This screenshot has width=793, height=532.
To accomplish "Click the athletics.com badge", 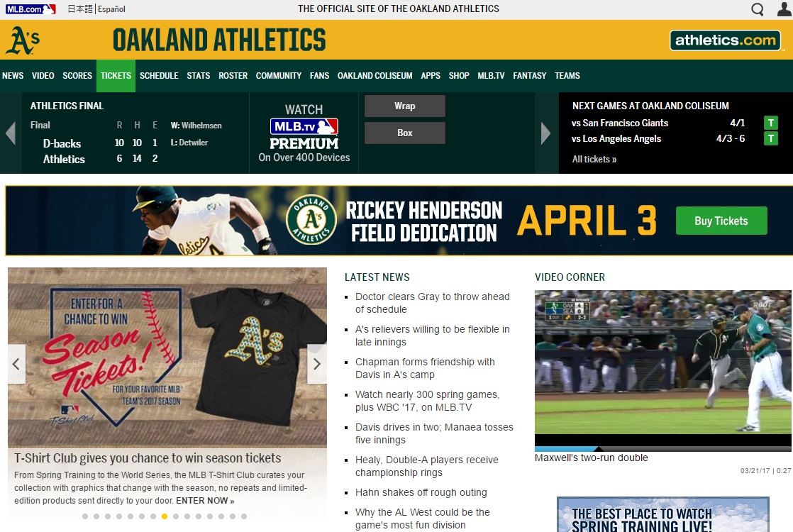I will [x=725, y=40].
